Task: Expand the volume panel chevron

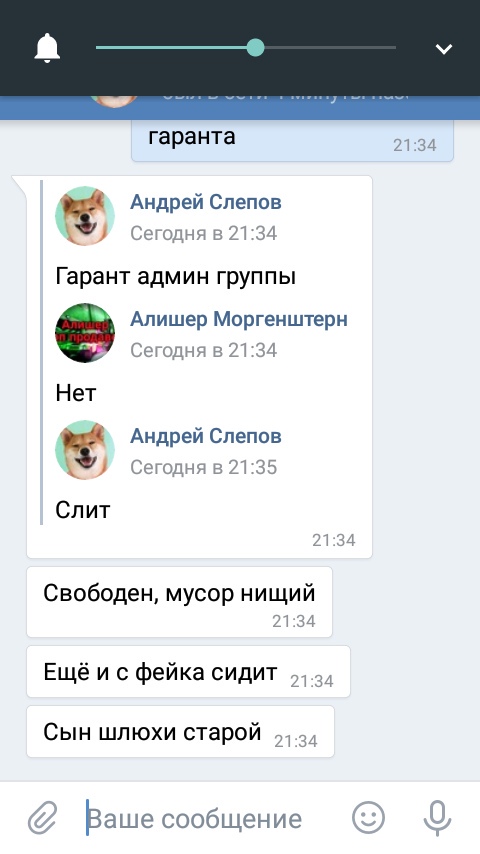Action: coord(443,49)
